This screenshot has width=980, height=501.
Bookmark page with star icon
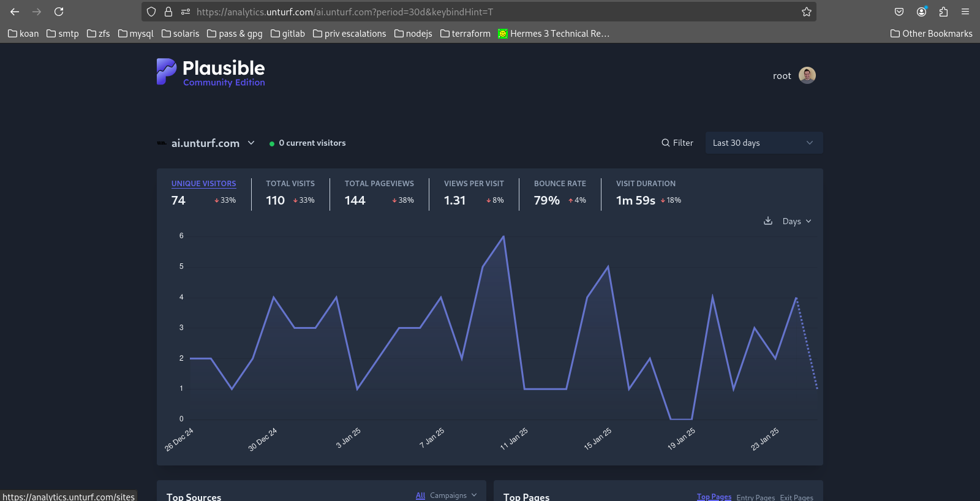point(807,12)
